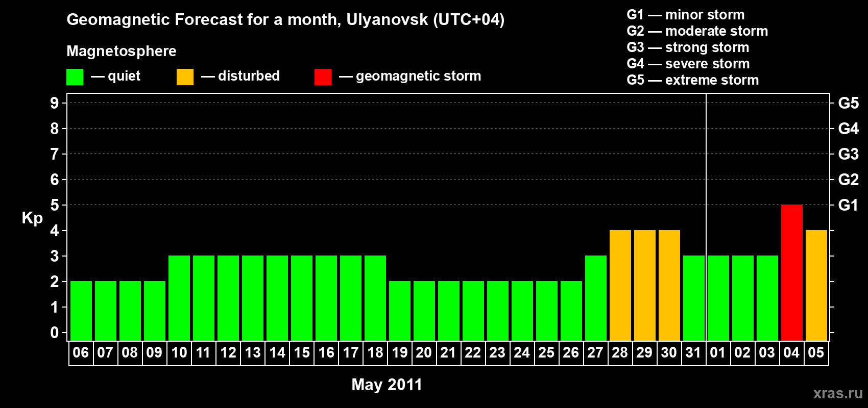The width and height of the screenshot is (868, 408).
Task: Click the date label 06
Action: (81, 352)
